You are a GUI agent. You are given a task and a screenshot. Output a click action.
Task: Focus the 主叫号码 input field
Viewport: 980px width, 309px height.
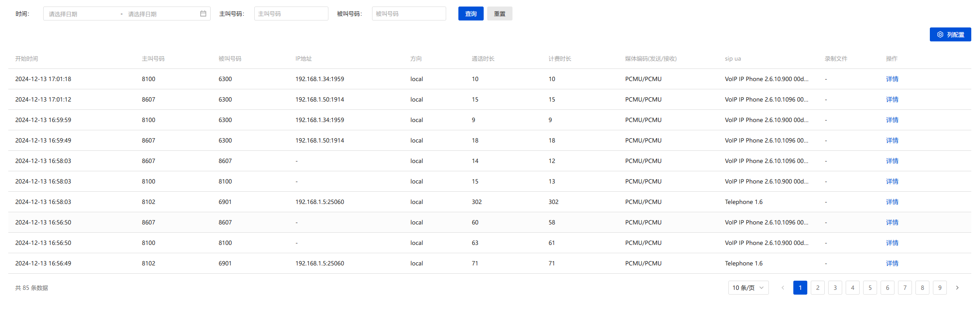click(291, 14)
